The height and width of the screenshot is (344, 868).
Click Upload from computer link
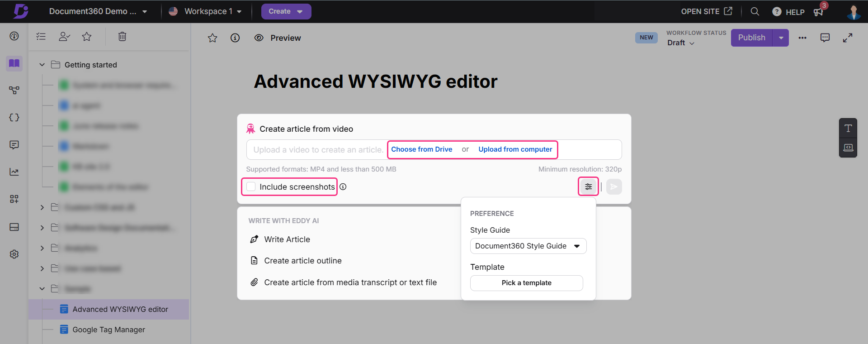tap(515, 149)
